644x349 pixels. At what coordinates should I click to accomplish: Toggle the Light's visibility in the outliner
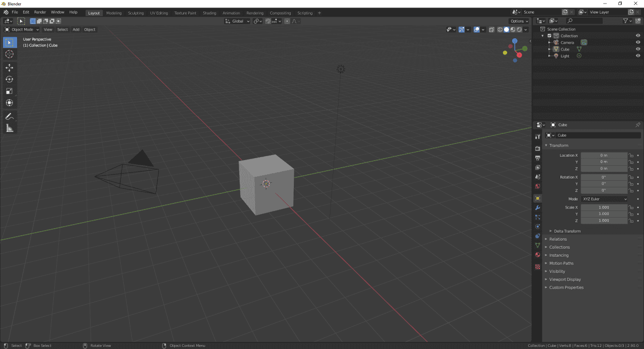coord(637,55)
